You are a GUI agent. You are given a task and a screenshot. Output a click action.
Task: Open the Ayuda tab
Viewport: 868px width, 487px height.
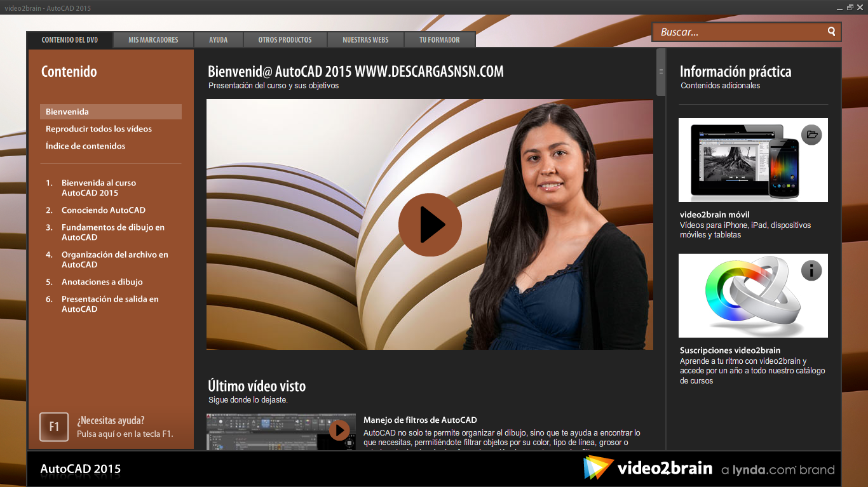[x=219, y=39]
